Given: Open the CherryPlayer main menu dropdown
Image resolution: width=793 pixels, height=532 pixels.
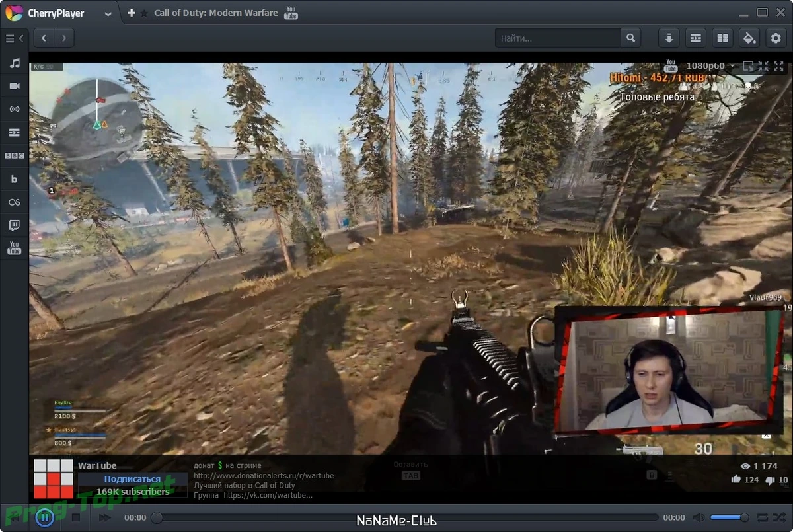Looking at the screenshot, I should [108, 13].
